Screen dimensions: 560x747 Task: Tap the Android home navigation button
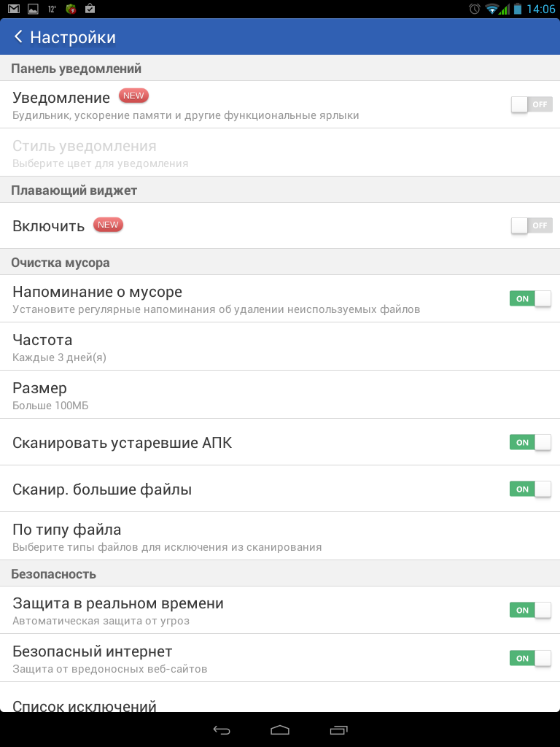pyautogui.click(x=280, y=729)
